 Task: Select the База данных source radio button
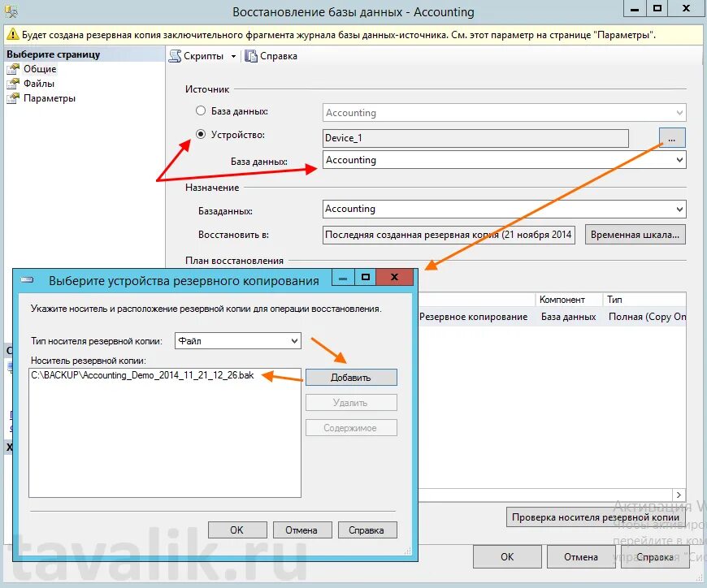click(201, 110)
